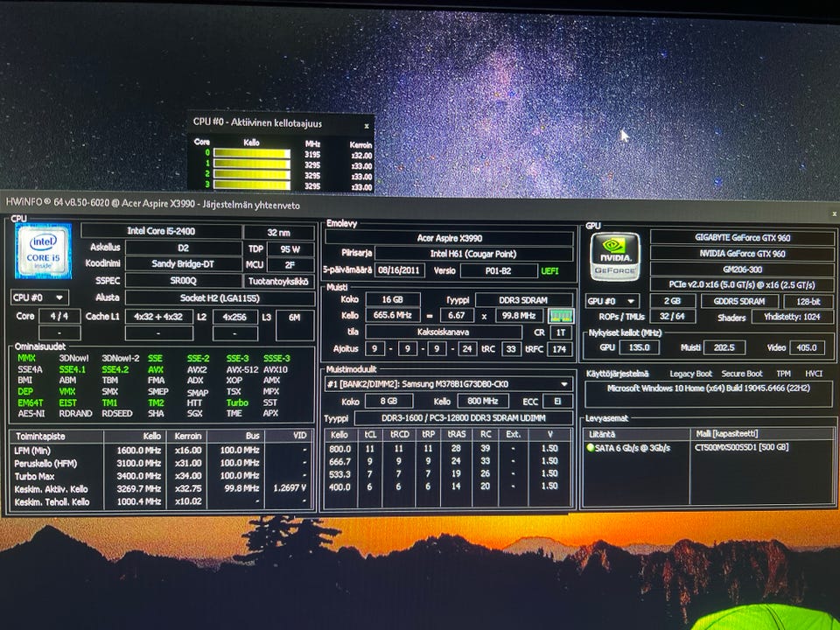Screen dimensions: 840x630
Task: Click the 4x32 + 4x32 cache L1 value
Action: pyautogui.click(x=158, y=317)
